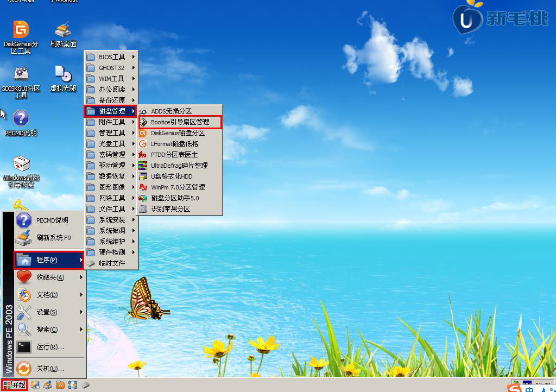Expand the 附件工具 submenu
The image size is (556, 392).
pyautogui.click(x=111, y=122)
